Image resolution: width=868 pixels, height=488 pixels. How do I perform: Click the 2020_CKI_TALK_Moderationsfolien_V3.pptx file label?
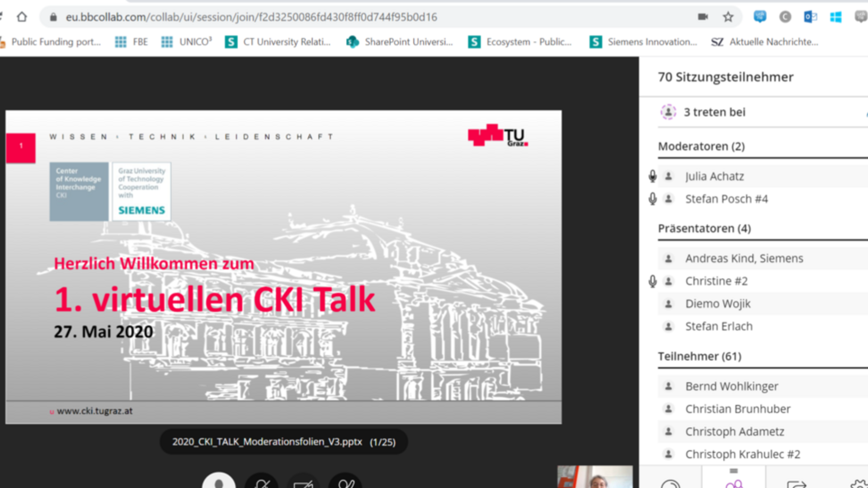[x=267, y=442]
